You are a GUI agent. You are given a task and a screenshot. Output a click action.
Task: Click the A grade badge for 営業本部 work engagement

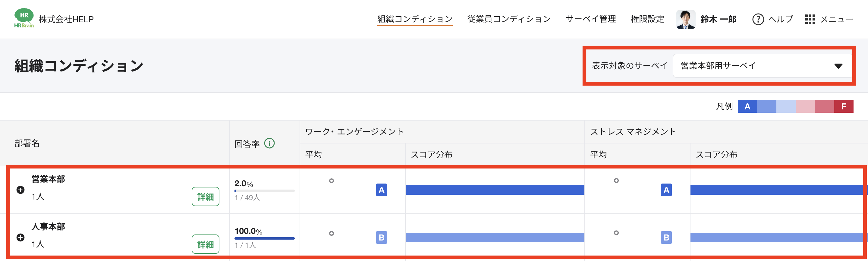[x=381, y=190]
